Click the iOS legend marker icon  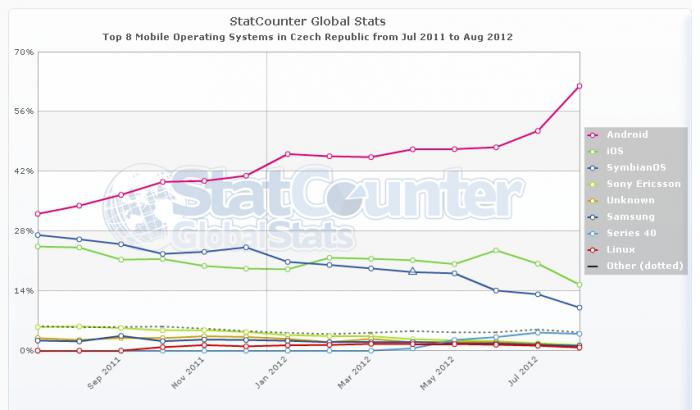pos(594,151)
